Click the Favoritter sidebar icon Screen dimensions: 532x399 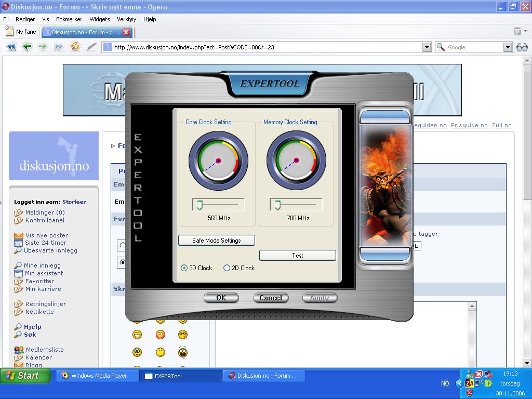pos(18,281)
